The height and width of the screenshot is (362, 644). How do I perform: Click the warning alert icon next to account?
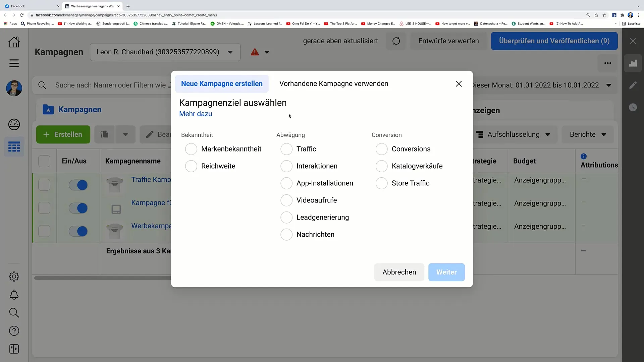coord(255,52)
